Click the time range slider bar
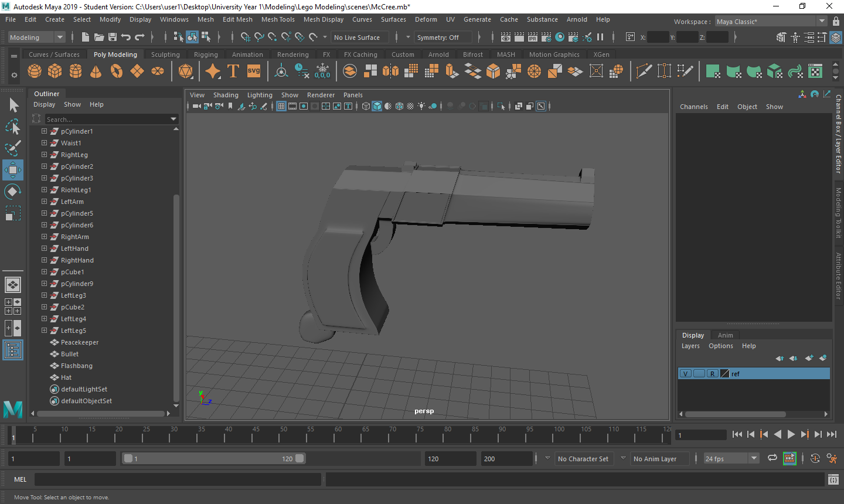The height and width of the screenshot is (504, 844). [x=213, y=459]
